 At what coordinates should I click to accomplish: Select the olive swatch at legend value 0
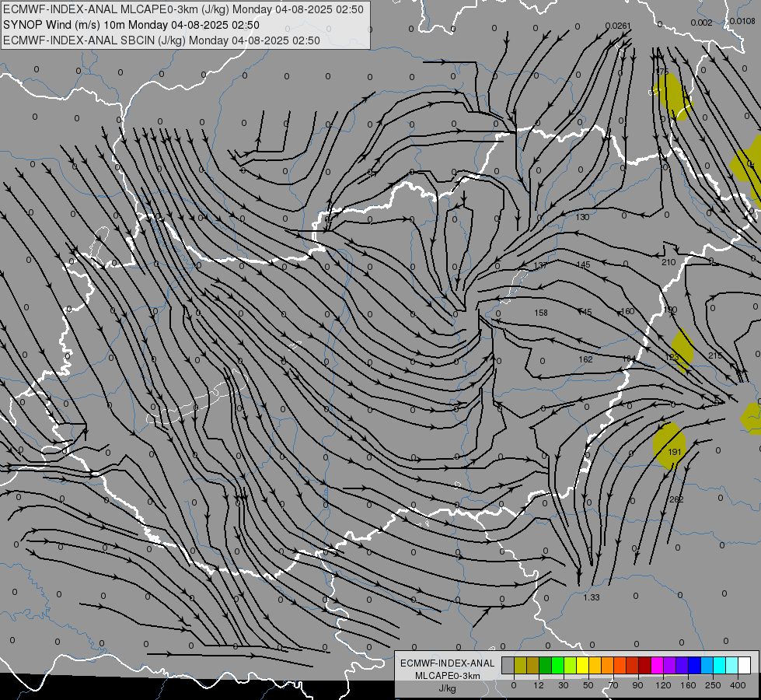pyautogui.click(x=520, y=665)
